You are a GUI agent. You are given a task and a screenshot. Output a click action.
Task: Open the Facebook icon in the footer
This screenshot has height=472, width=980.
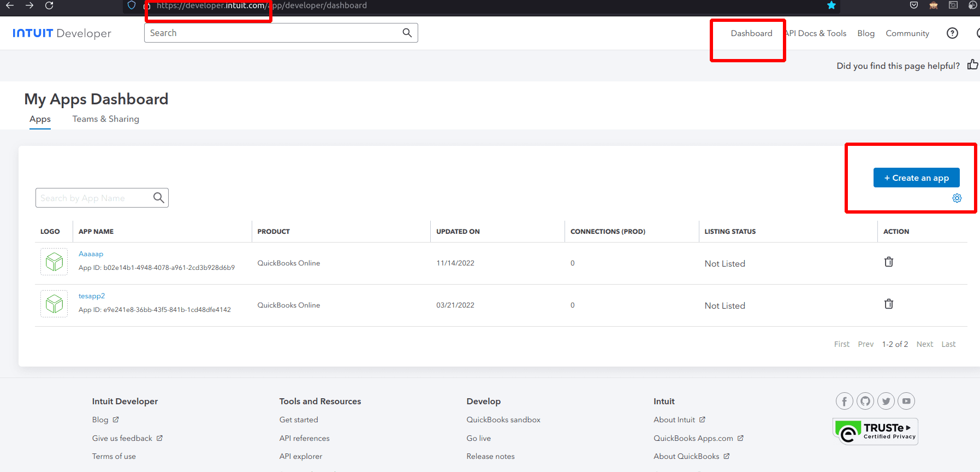pos(845,402)
